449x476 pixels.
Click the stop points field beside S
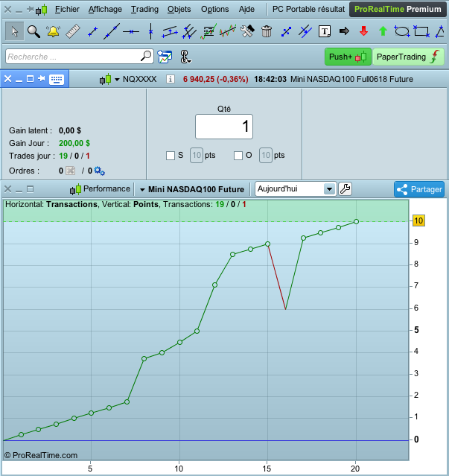coord(197,156)
